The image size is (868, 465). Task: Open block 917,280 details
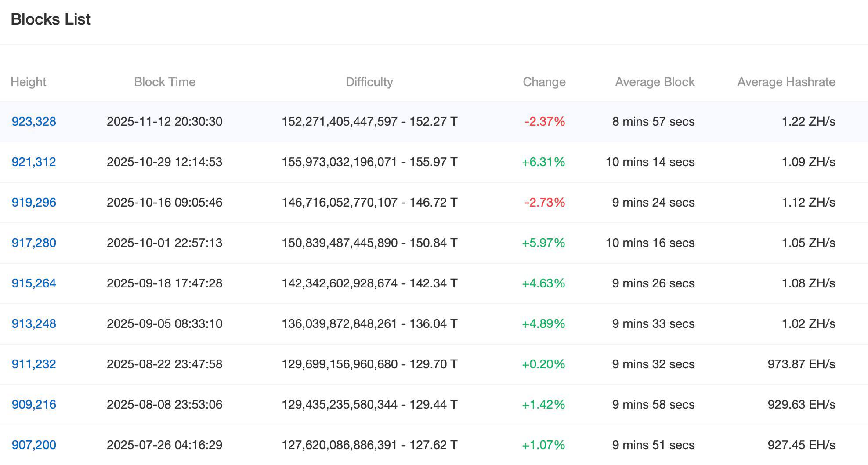point(34,243)
